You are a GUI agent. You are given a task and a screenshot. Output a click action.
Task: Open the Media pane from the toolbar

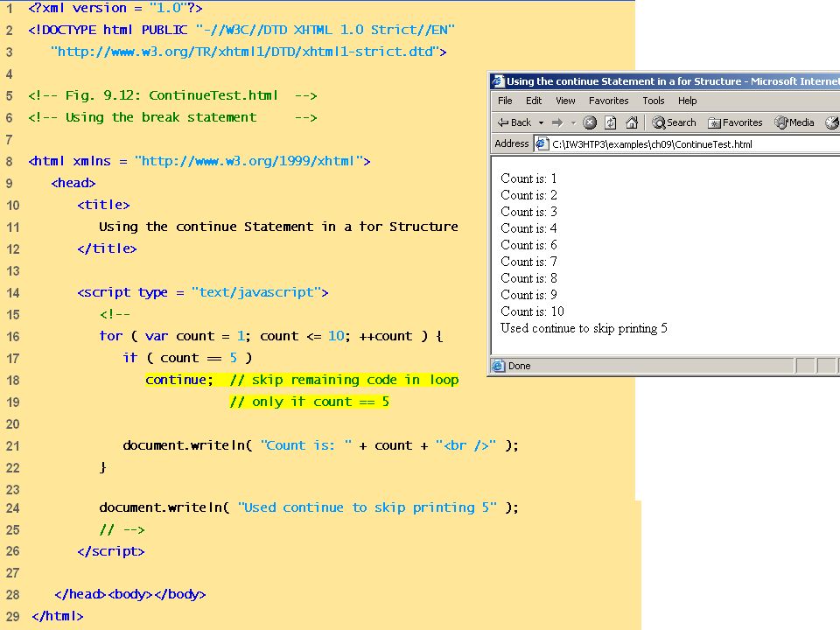click(794, 122)
